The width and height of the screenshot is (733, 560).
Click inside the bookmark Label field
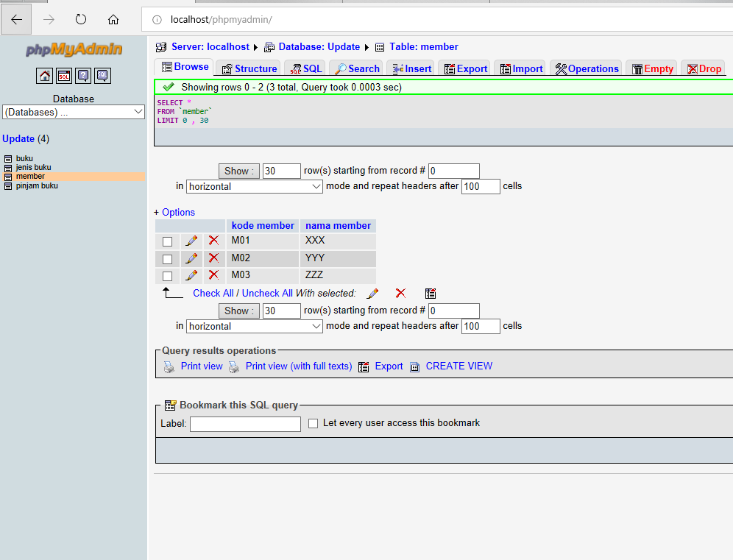(244, 424)
